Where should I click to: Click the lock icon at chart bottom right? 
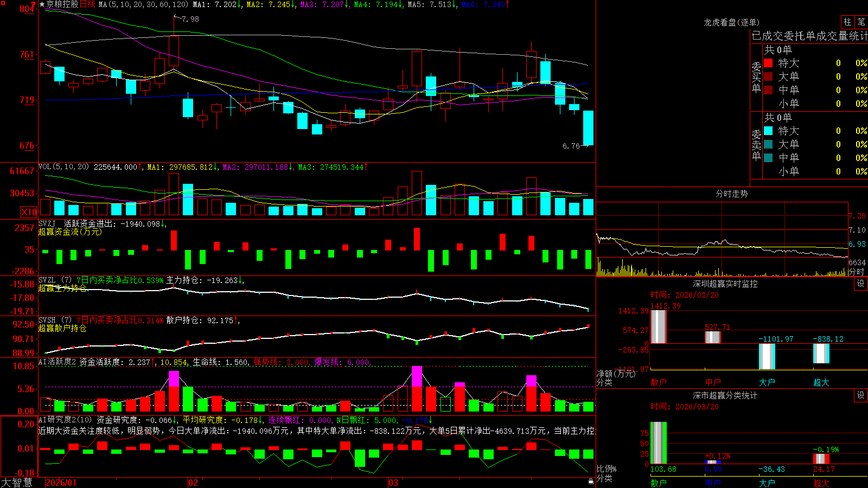[591, 481]
